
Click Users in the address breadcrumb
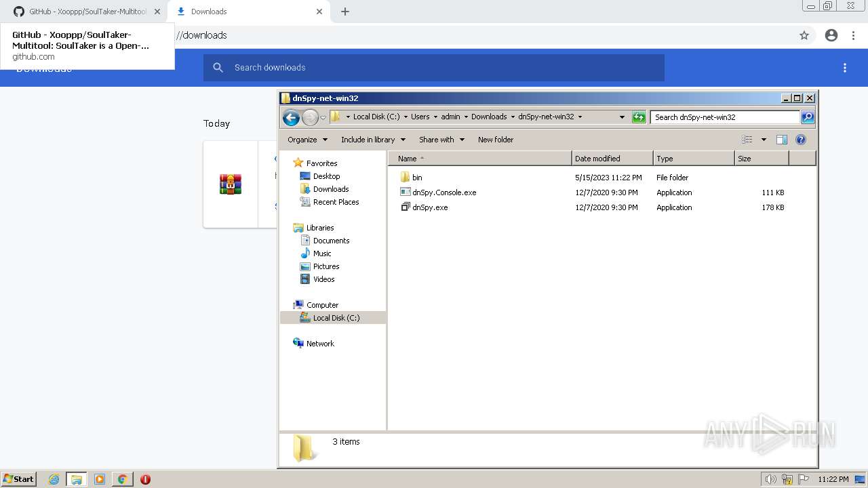pos(420,117)
